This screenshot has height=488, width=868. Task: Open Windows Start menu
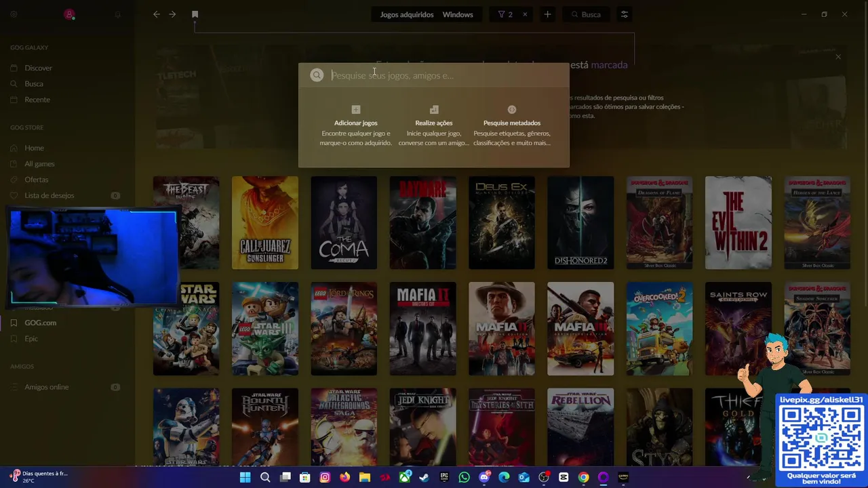click(245, 477)
